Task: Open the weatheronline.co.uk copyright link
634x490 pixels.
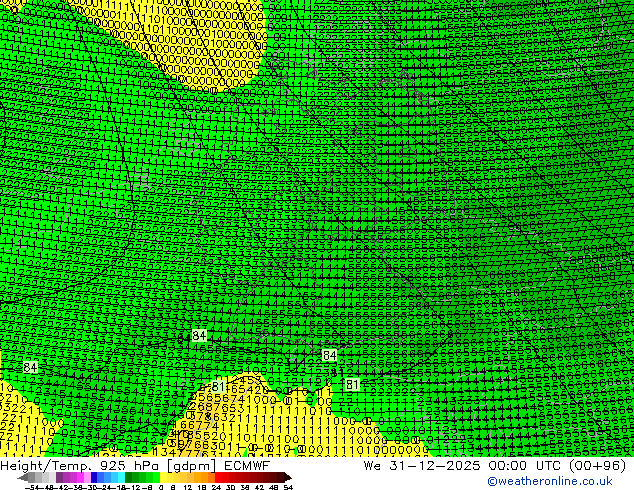Action: pos(550,481)
